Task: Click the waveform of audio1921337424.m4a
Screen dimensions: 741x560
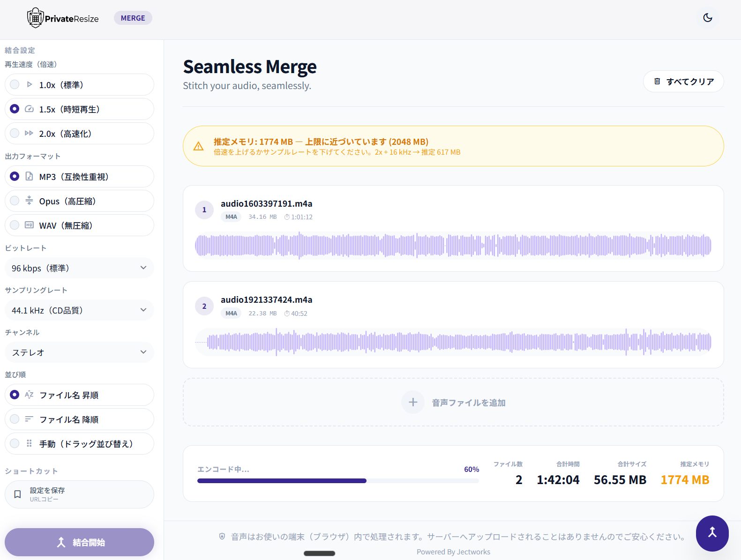Action: click(453, 342)
